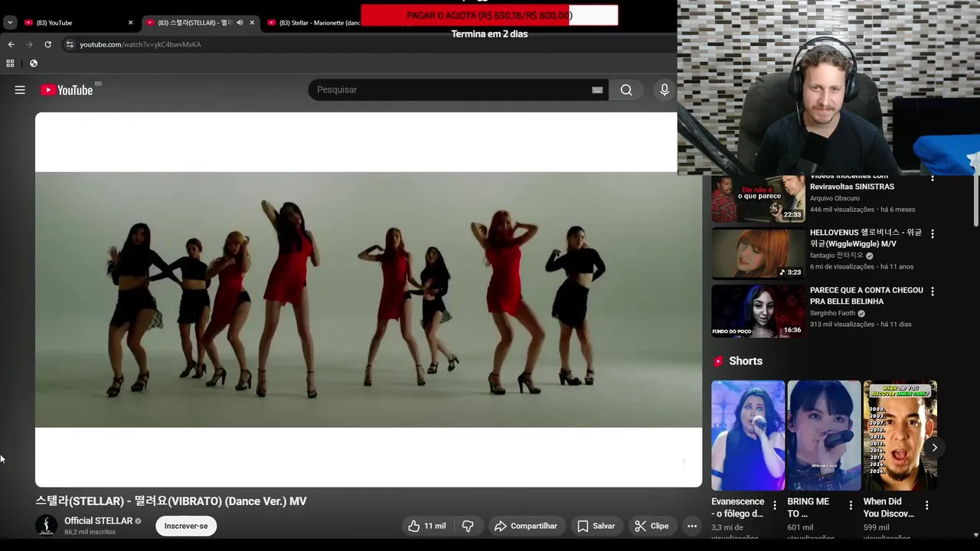Click the 11 mil like count
This screenshot has height=551, width=980.
point(435,526)
